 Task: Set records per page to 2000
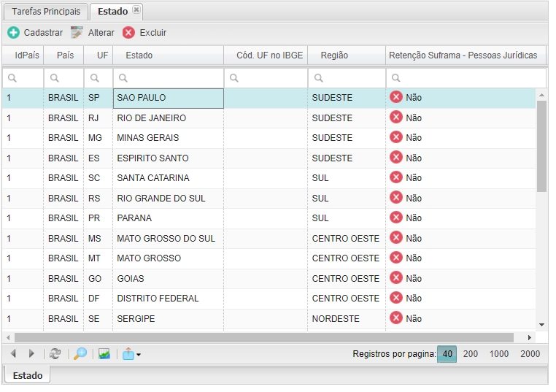530,354
